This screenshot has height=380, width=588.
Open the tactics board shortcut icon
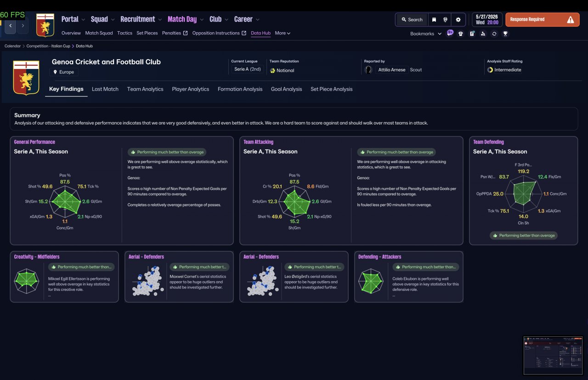(472, 34)
